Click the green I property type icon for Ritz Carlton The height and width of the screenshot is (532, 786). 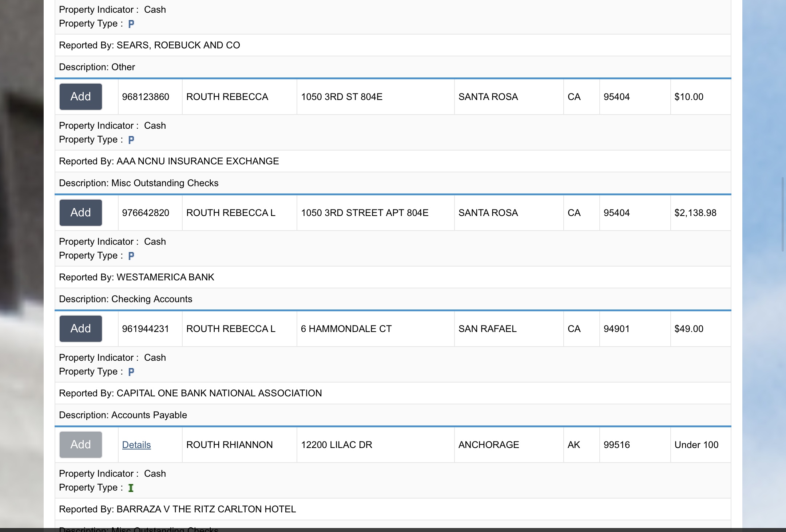pyautogui.click(x=131, y=488)
